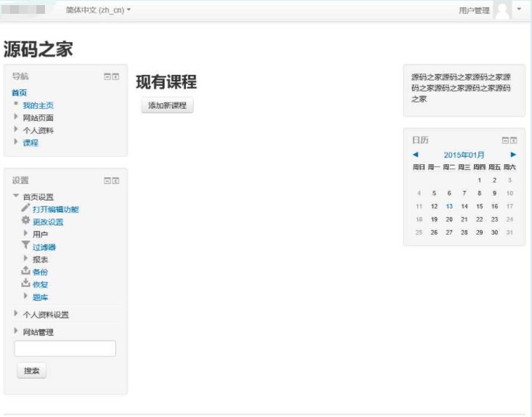The height and width of the screenshot is (417, 532).
Task: Collapse the 导航 block with its hide icon
Action: pyautogui.click(x=107, y=77)
